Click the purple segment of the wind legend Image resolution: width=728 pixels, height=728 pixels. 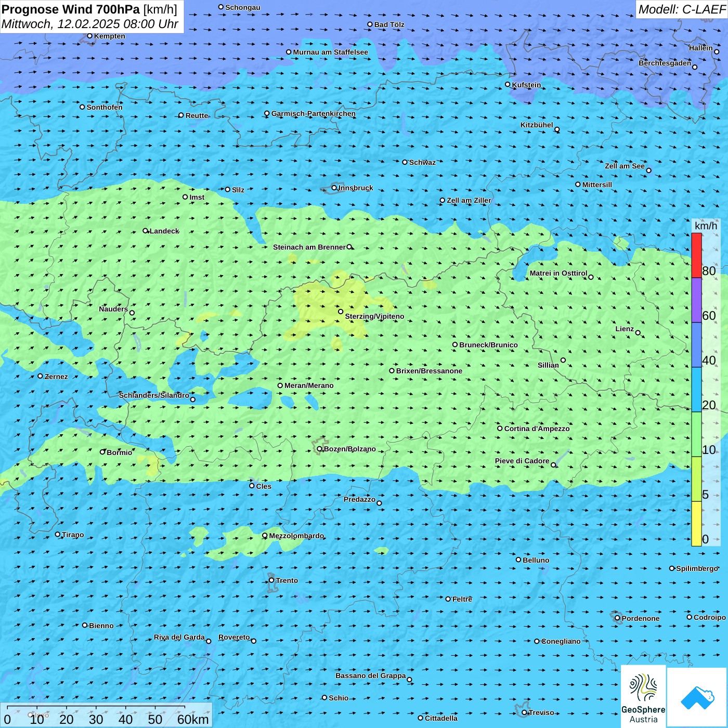pos(696,300)
